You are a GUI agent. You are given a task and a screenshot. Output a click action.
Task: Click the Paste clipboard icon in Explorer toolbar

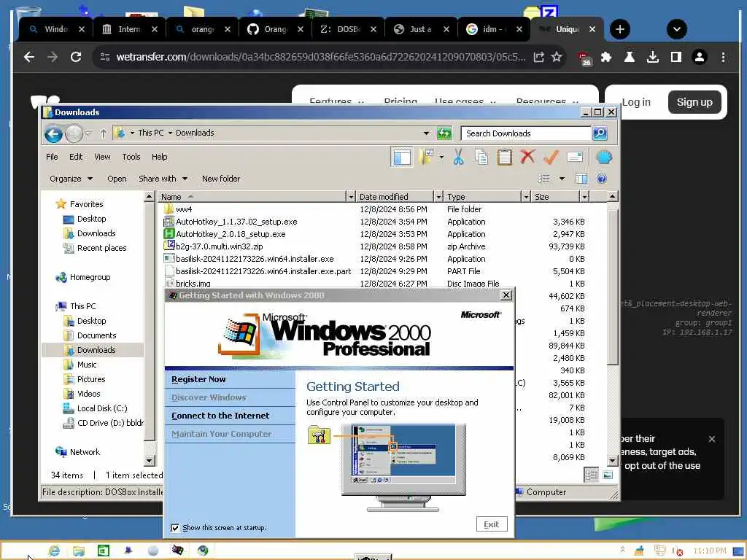click(505, 157)
